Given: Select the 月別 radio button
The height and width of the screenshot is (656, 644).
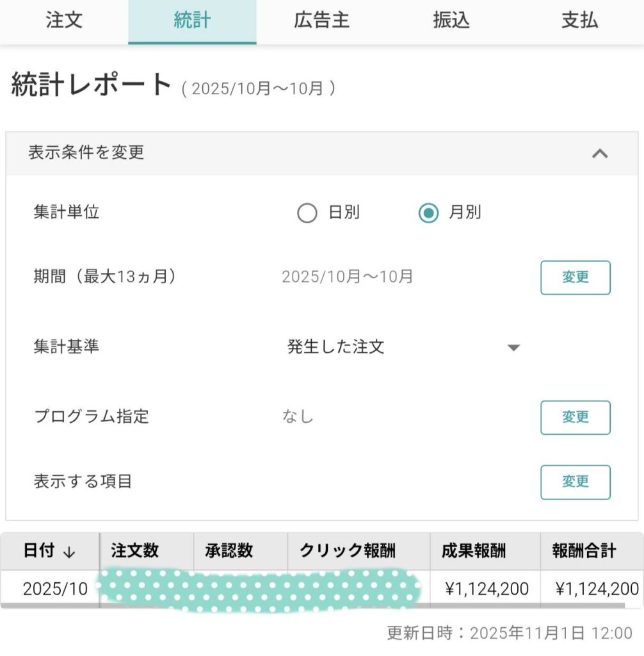Looking at the screenshot, I should tap(428, 213).
